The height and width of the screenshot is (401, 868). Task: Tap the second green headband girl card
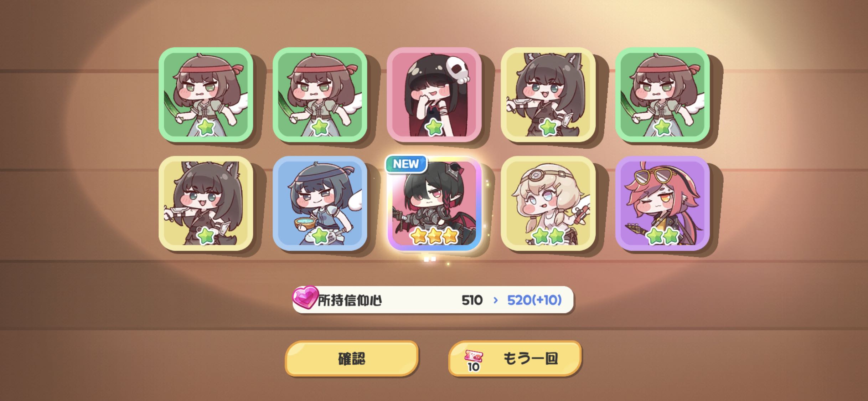pos(320,94)
